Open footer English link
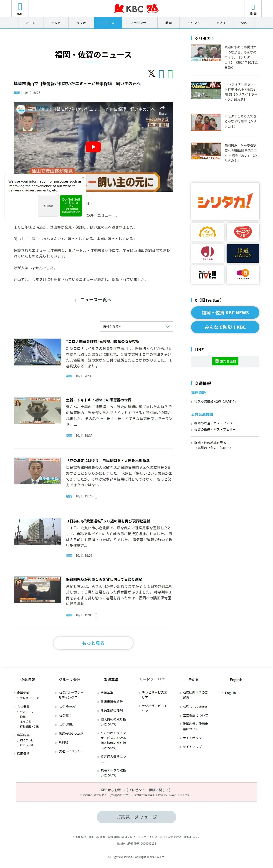Screen dimensions: 273x868 coord(230,693)
